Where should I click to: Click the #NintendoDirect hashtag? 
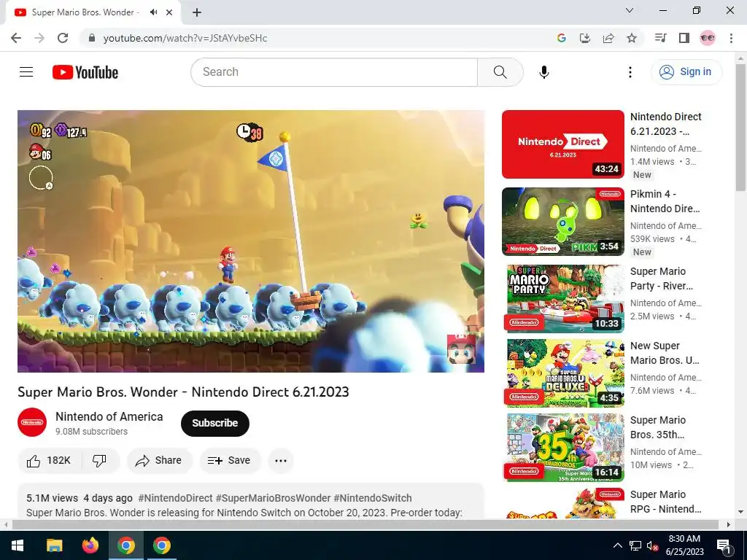175,498
